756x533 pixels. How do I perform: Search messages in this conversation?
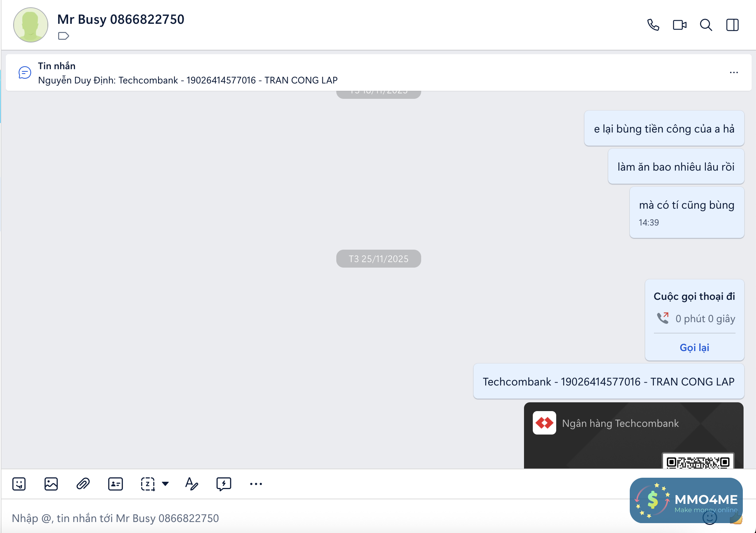(x=706, y=25)
